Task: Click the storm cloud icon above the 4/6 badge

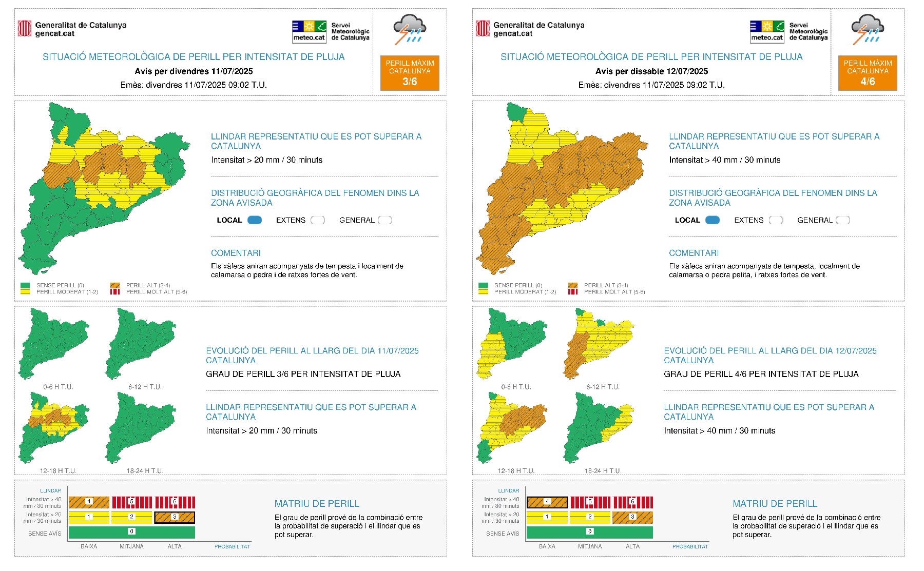Action: 867,29
